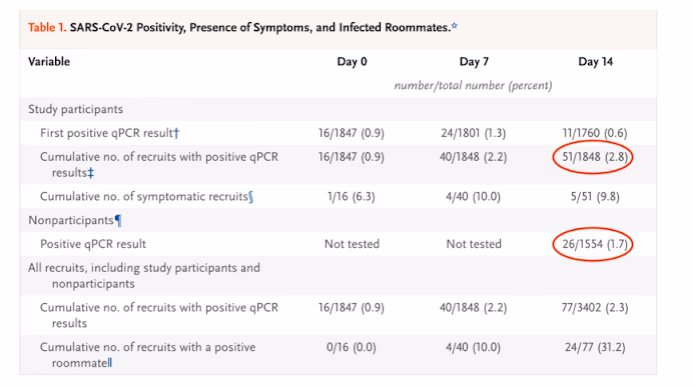This screenshot has width=695, height=386.
Task: Click the 77/3402 (2.3) cell
Action: (595, 308)
